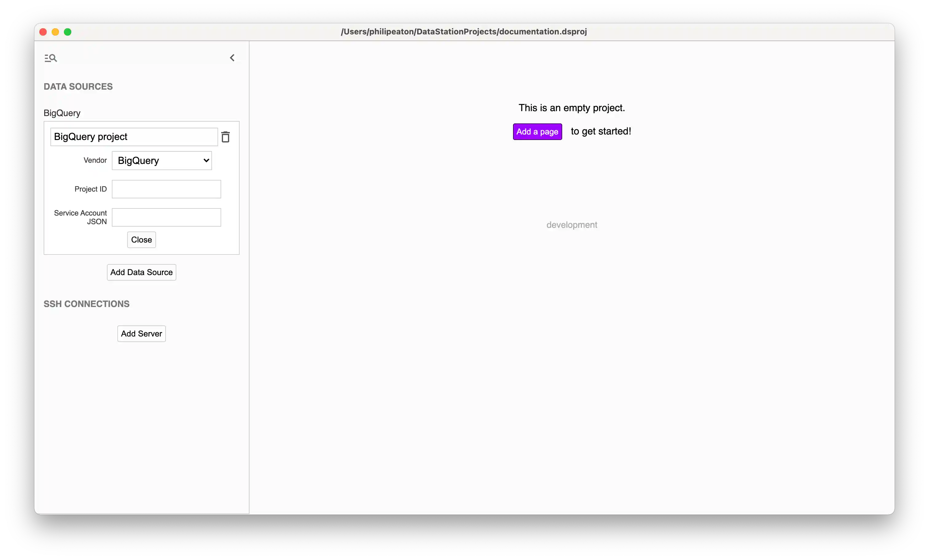929x560 pixels.
Task: Maximize the DataStation window
Action: tap(68, 32)
